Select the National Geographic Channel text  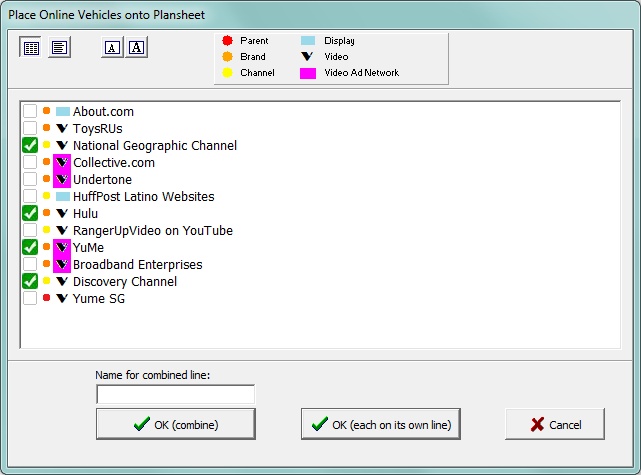coord(155,145)
